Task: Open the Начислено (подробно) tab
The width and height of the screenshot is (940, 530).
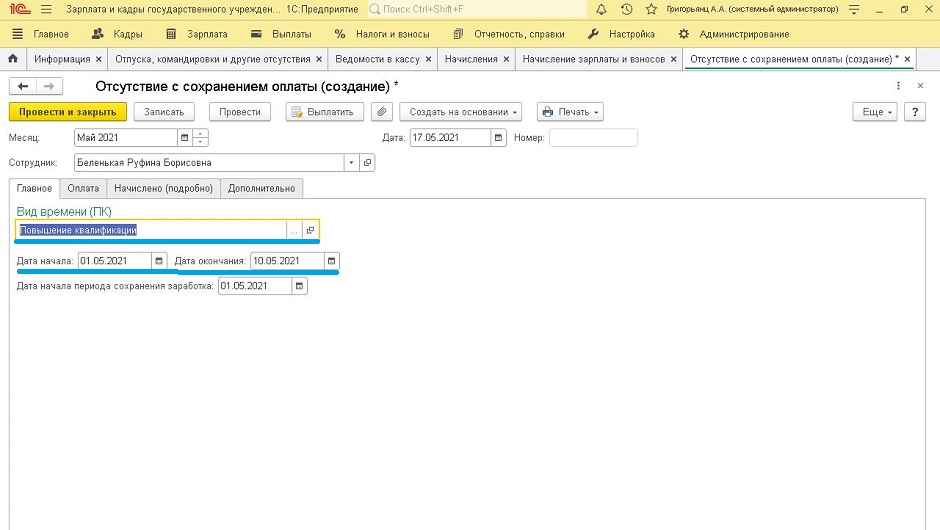Action: click(x=163, y=188)
